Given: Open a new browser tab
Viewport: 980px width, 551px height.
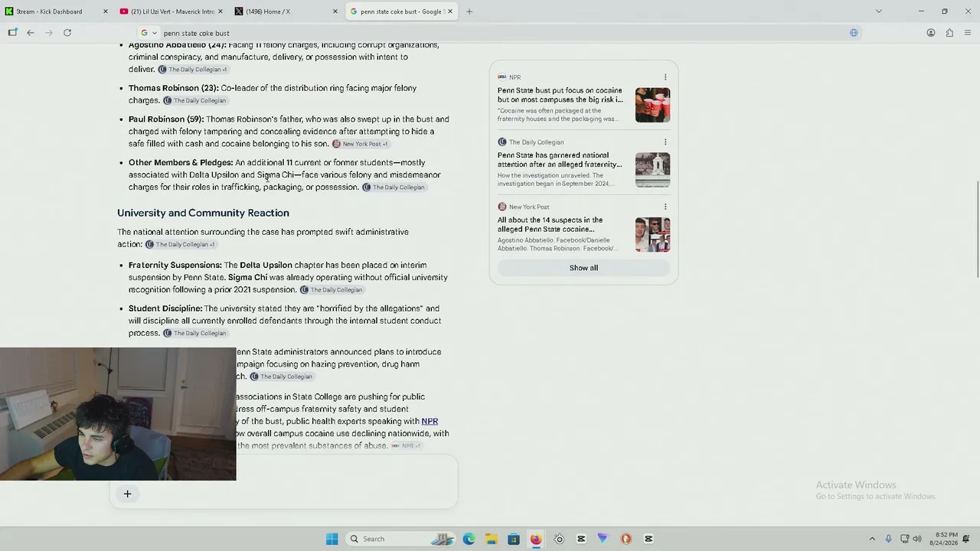Looking at the screenshot, I should point(469,11).
